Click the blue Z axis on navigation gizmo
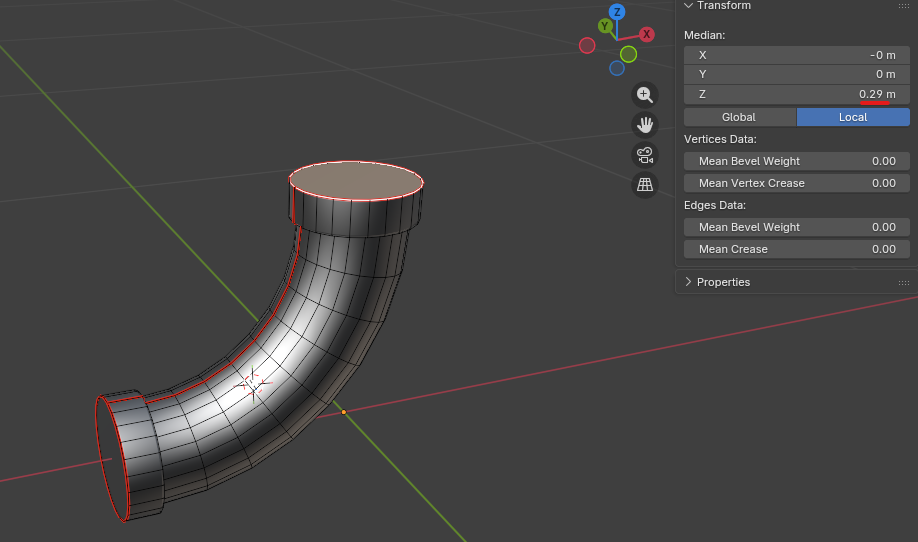 [618, 12]
